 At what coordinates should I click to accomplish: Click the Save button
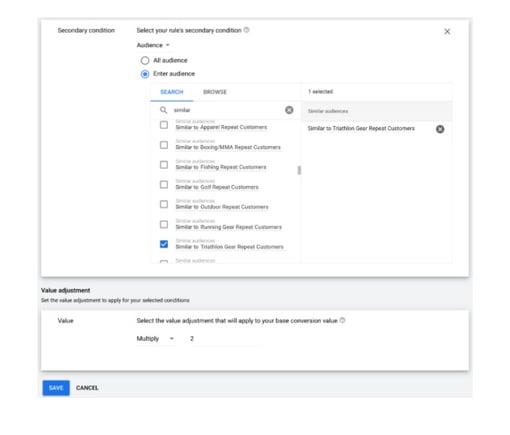tap(56, 388)
